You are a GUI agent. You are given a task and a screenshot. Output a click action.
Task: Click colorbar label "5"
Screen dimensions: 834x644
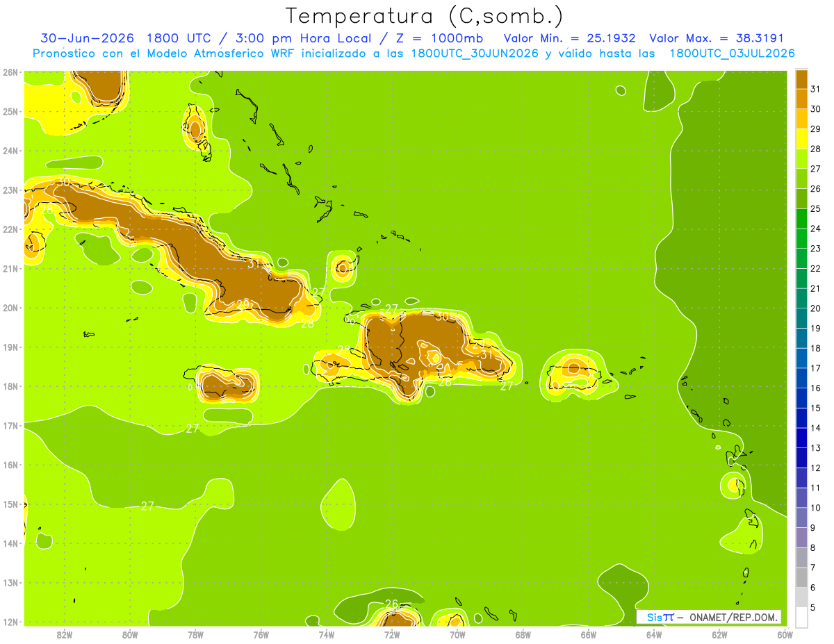click(814, 607)
